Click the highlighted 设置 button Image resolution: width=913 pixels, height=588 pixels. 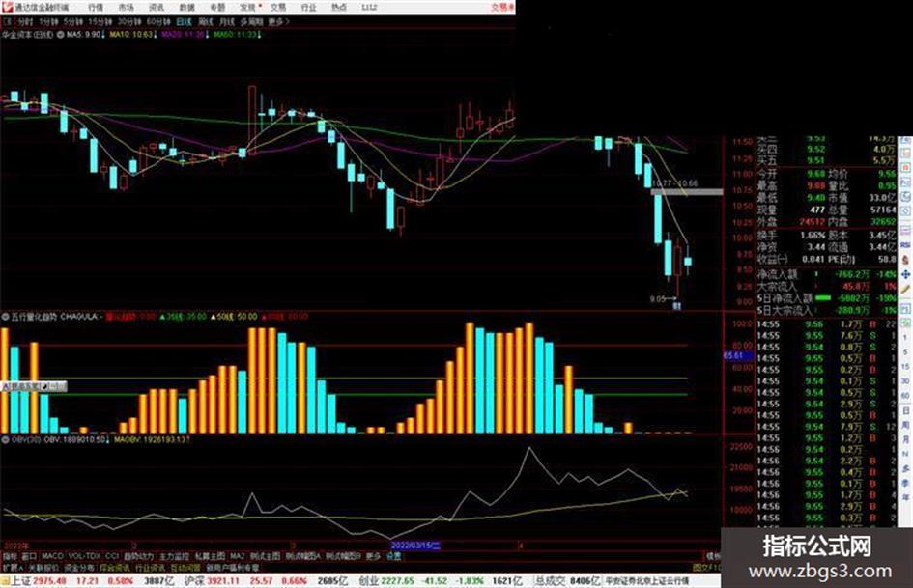(393, 556)
